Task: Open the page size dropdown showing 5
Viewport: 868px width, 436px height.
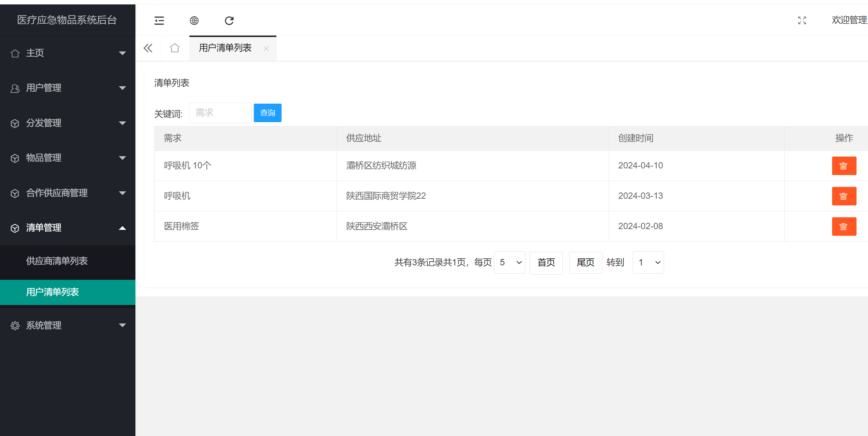Action: (x=509, y=262)
